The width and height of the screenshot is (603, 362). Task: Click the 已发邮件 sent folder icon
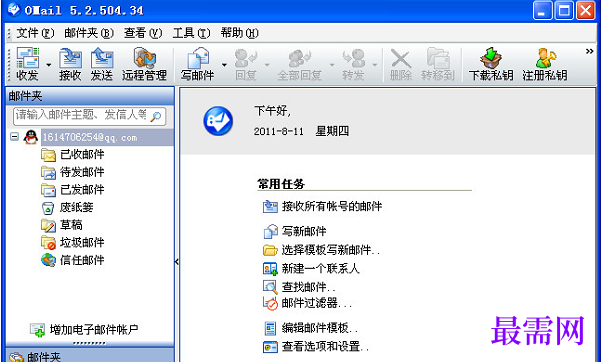coord(48,190)
